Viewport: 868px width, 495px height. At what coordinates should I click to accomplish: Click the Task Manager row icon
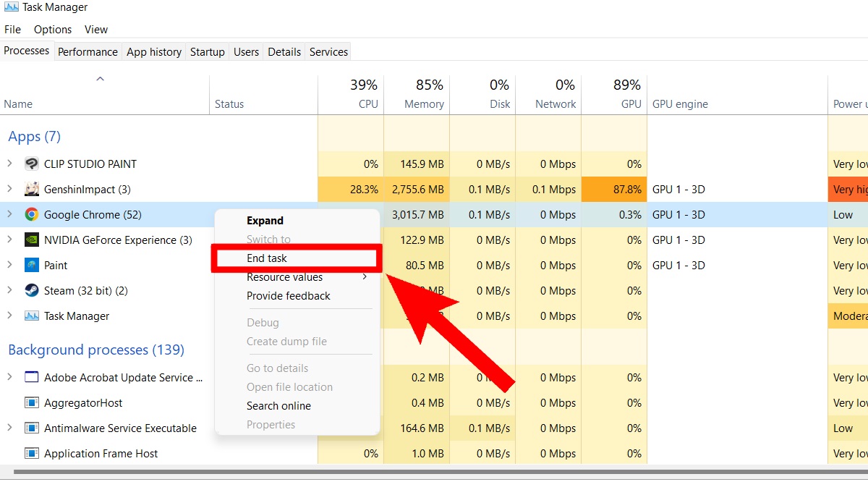31,316
